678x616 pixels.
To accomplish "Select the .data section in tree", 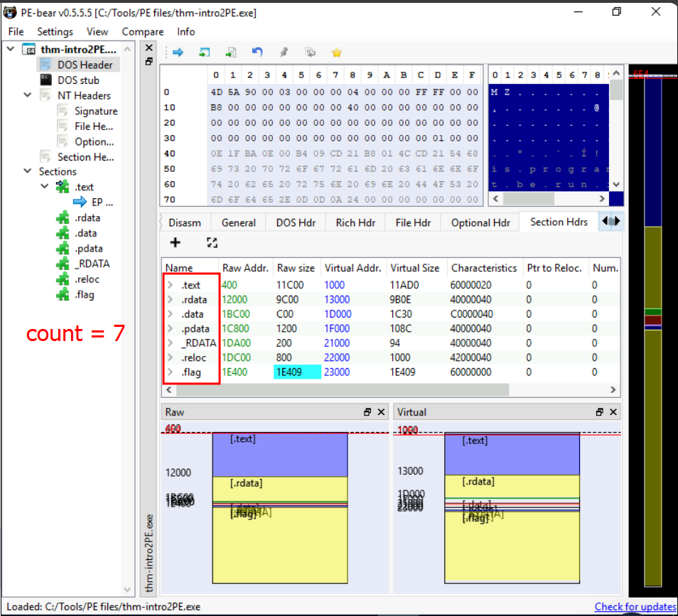I will (x=85, y=233).
